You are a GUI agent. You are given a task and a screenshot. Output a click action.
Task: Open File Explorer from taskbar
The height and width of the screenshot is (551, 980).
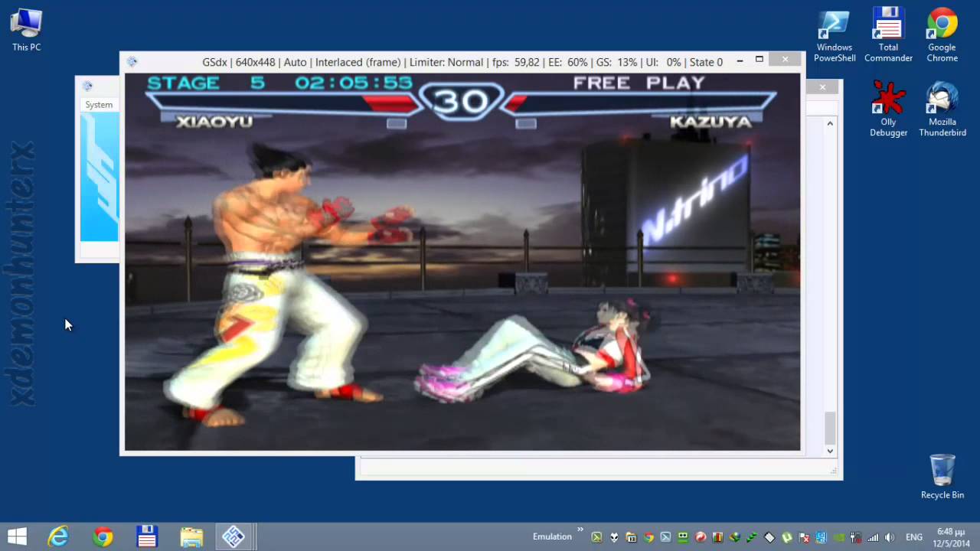click(x=191, y=536)
